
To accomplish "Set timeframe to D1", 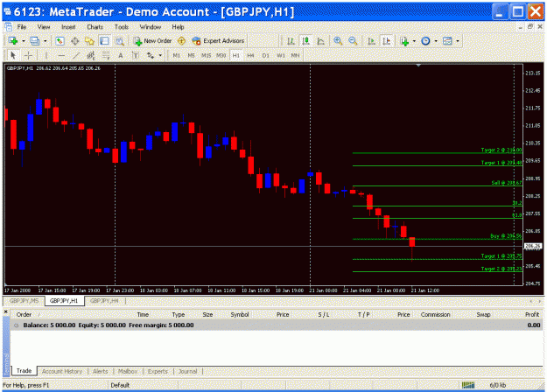I will (x=265, y=55).
